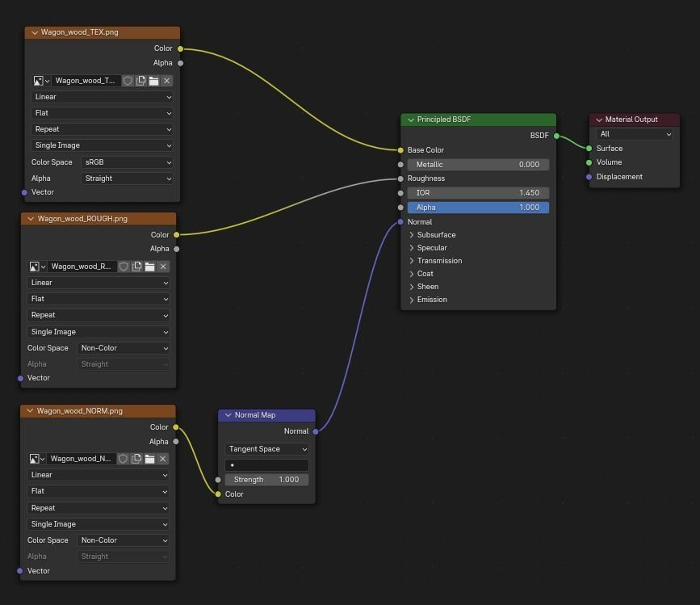Open Single Image source dropdown on Wagon_wood_TEX node

tap(103, 145)
